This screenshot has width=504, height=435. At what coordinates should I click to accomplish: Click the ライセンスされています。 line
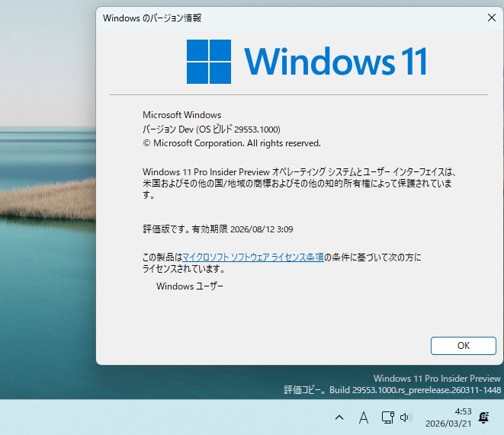click(185, 269)
